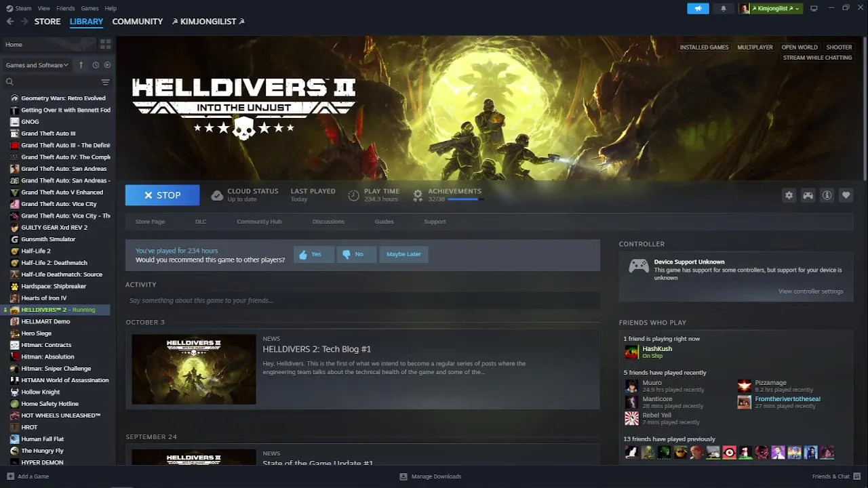Open the Friends menu
868x488 pixels.
(x=66, y=8)
